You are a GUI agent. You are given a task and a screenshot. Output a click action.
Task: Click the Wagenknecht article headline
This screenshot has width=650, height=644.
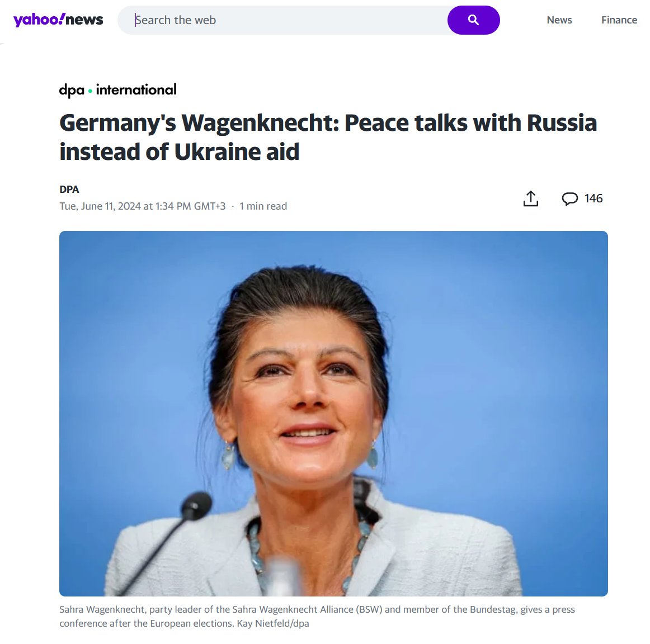pos(328,137)
